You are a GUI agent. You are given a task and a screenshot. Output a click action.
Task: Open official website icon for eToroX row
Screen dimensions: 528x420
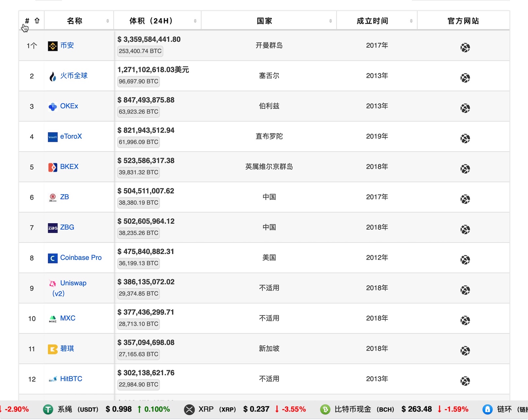click(465, 139)
